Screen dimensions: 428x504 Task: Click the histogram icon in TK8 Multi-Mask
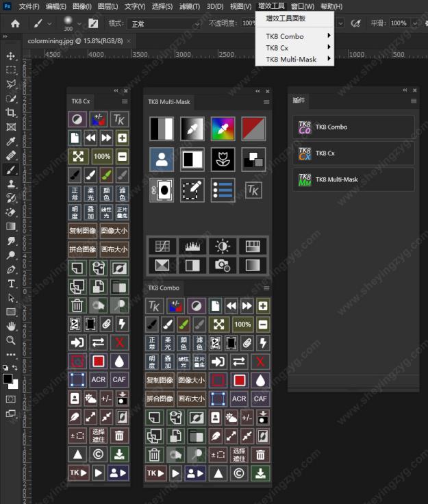click(x=192, y=246)
